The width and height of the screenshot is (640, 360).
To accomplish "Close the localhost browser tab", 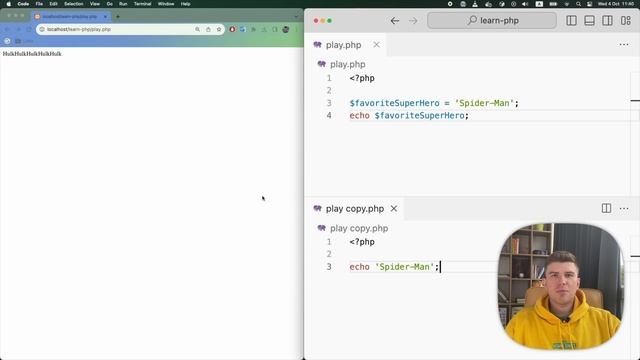I will [105, 17].
